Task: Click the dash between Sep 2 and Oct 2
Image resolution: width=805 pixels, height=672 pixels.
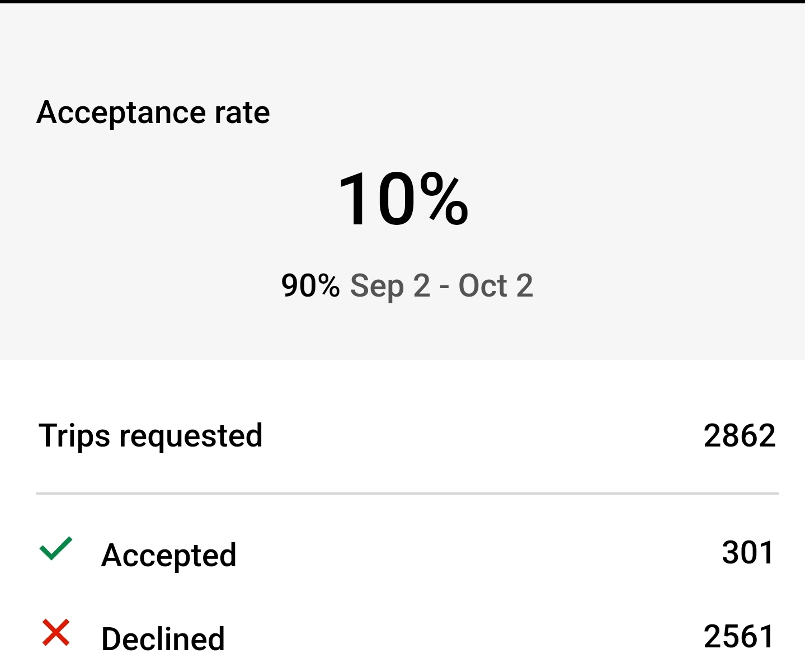Action: point(444,287)
